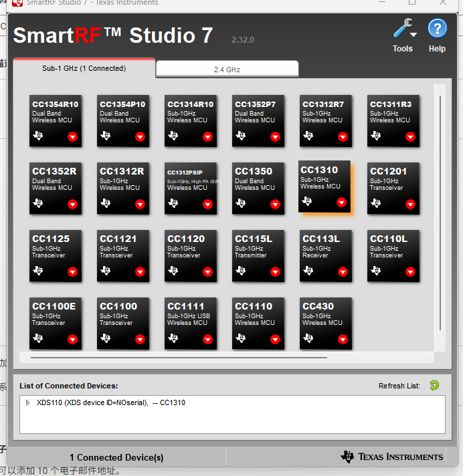The height and width of the screenshot is (476, 463).
Task: Select the CC1352R device tile
Action: coord(56,189)
